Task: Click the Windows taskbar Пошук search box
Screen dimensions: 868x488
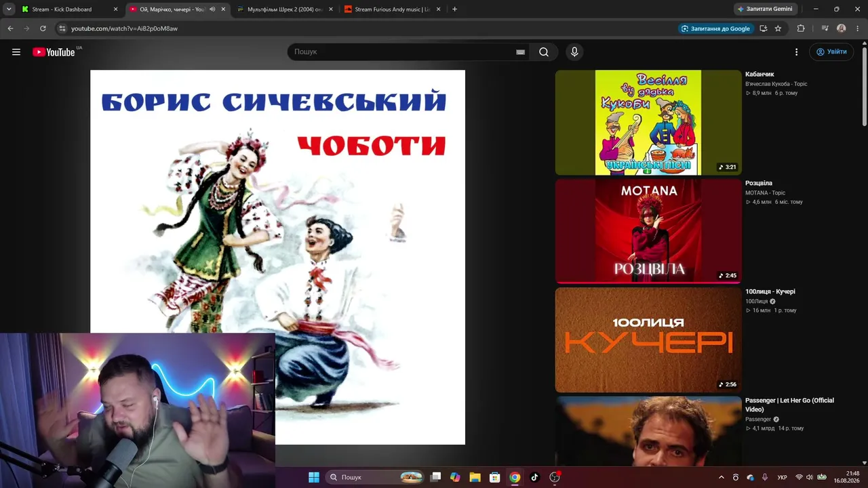Action: tap(375, 477)
